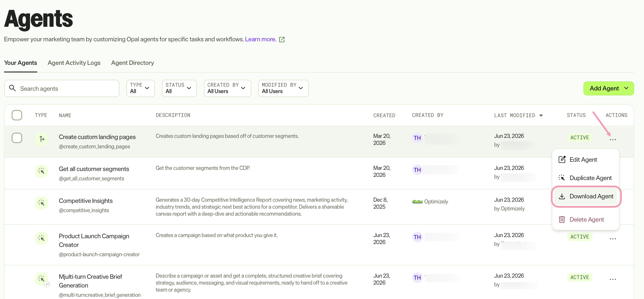Click the external link icon beside Learn more
This screenshot has width=644, height=299.
click(282, 40)
